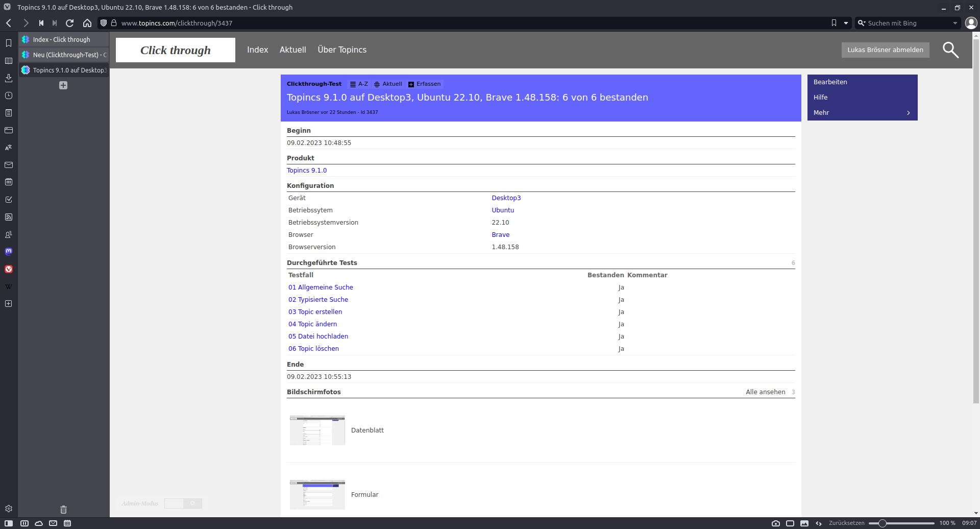Toggle the side panel visibility
980x529 pixels.
click(x=9, y=523)
